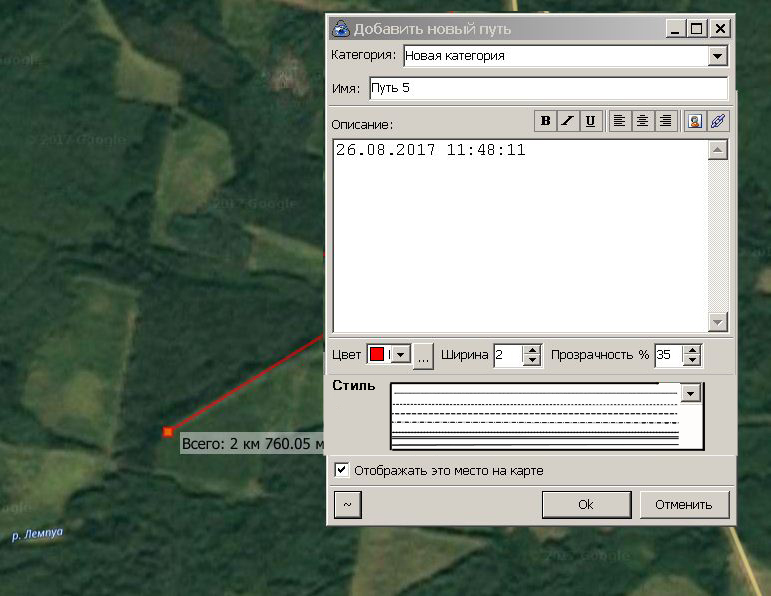Click the Имя field containing 'Путь 5'

(547, 88)
